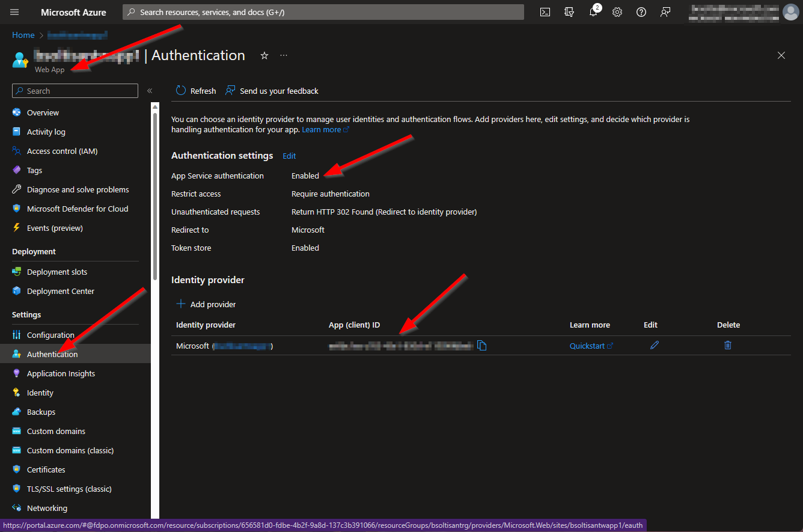This screenshot has height=532, width=803.
Task: Collapse the left sidebar menu
Action: [150, 91]
